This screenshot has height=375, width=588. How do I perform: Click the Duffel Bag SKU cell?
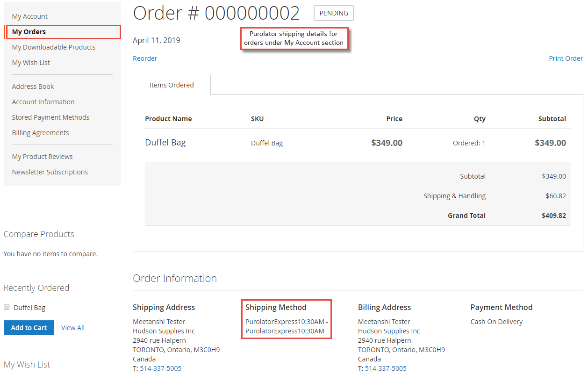click(267, 143)
